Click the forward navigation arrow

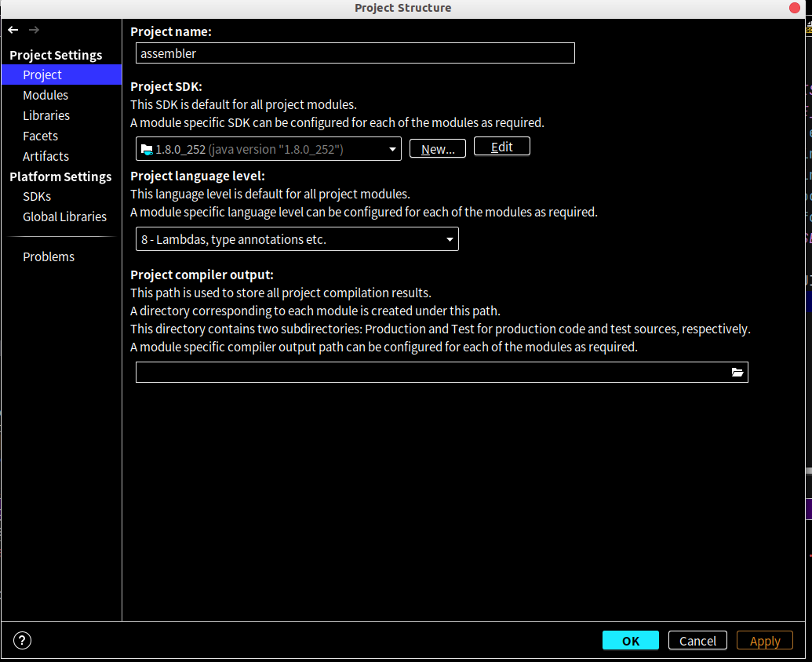34,30
